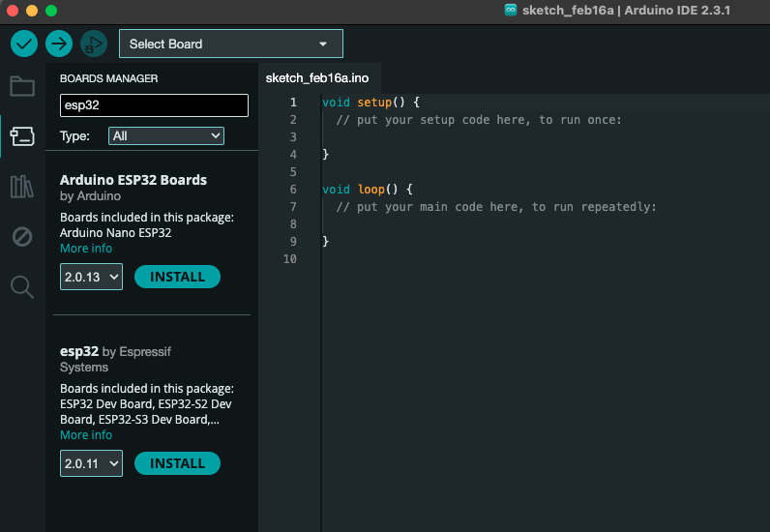Open More info for Arduino ESP32 Boards
This screenshot has height=532, width=770.
click(86, 248)
